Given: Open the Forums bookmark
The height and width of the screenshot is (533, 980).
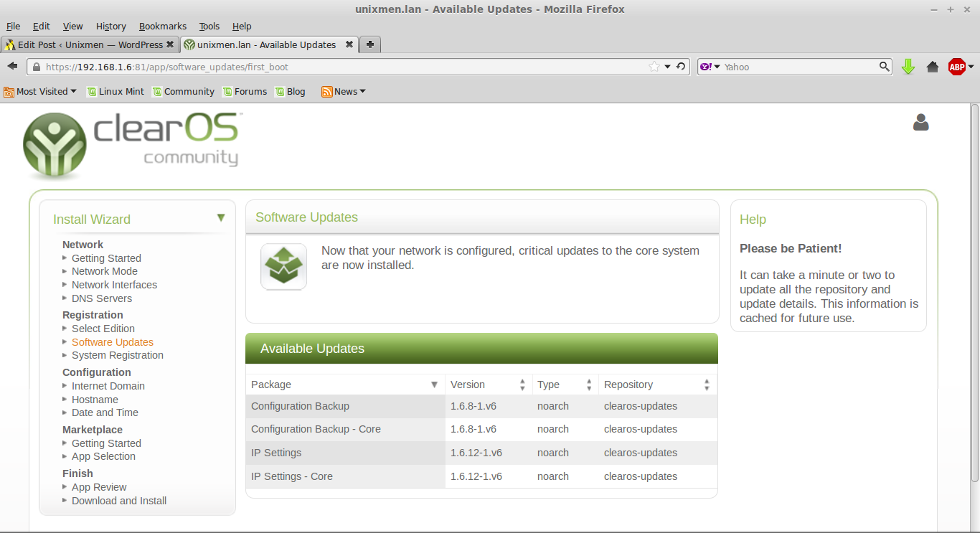Looking at the screenshot, I should coord(245,91).
